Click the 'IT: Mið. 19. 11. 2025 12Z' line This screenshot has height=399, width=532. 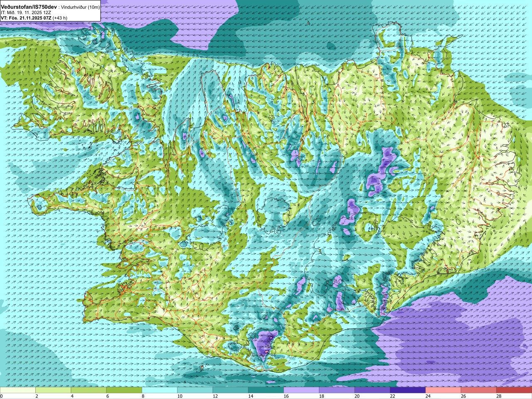pyautogui.click(x=26, y=13)
